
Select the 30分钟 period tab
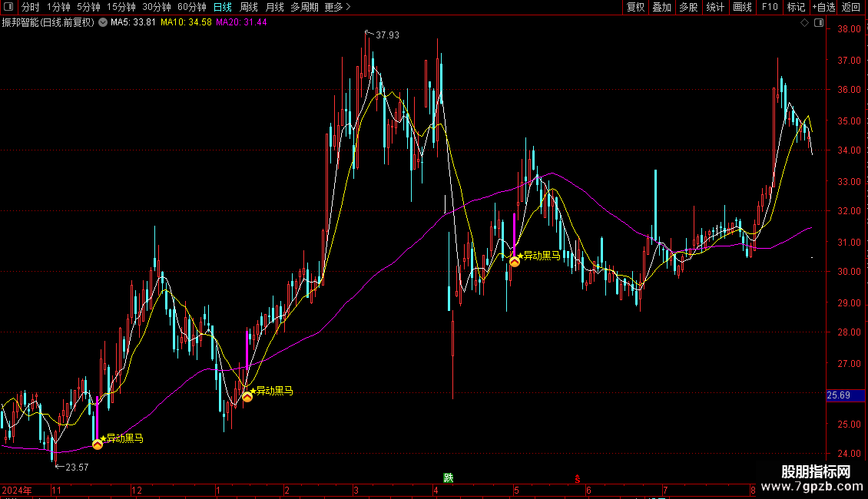point(157,7)
